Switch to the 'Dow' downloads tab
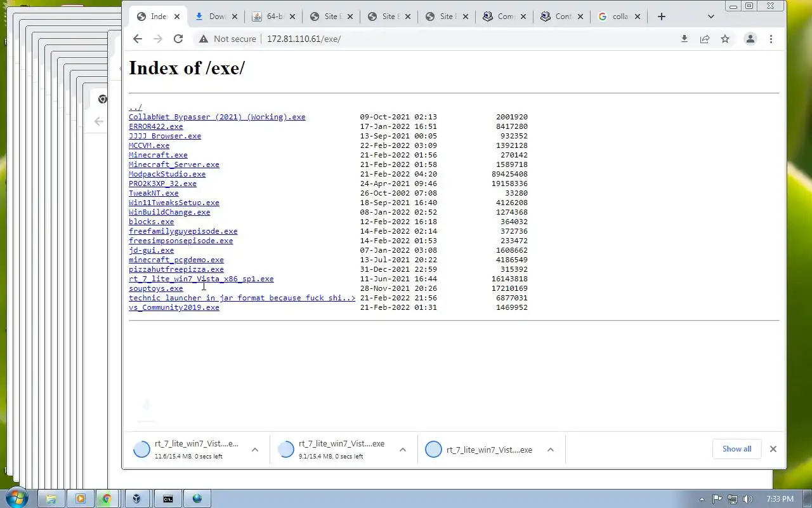The height and width of the screenshot is (508, 812). (x=216, y=17)
